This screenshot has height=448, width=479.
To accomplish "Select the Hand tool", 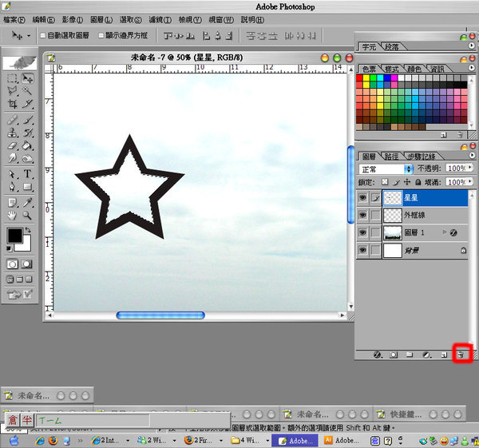I will (x=13, y=215).
